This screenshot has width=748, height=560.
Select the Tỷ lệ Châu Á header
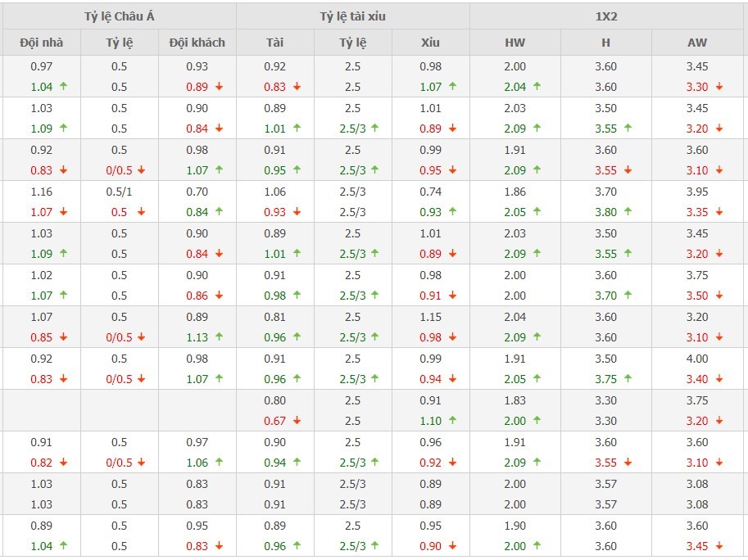coord(119,16)
